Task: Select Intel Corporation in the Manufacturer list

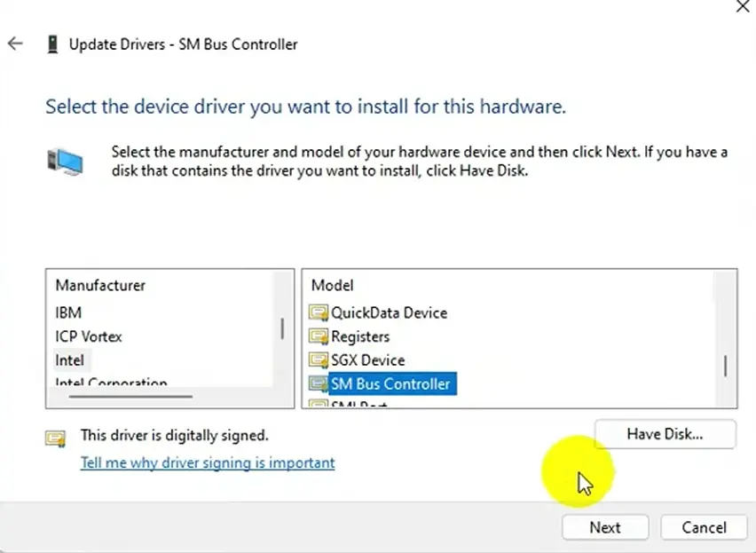Action: [106, 383]
